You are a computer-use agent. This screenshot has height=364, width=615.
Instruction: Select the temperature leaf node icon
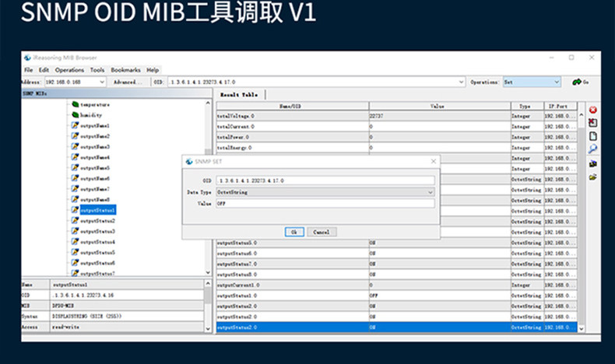pos(76,104)
